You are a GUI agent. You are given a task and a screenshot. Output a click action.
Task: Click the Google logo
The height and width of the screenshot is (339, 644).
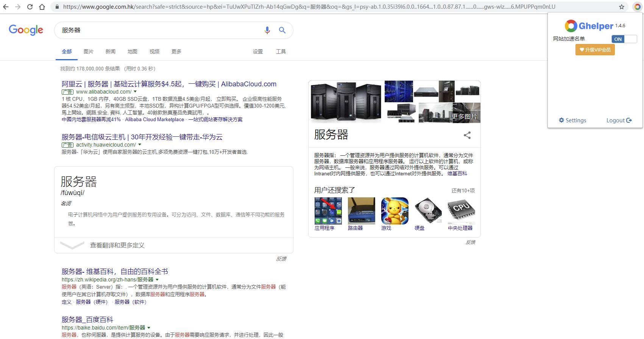pos(26,30)
